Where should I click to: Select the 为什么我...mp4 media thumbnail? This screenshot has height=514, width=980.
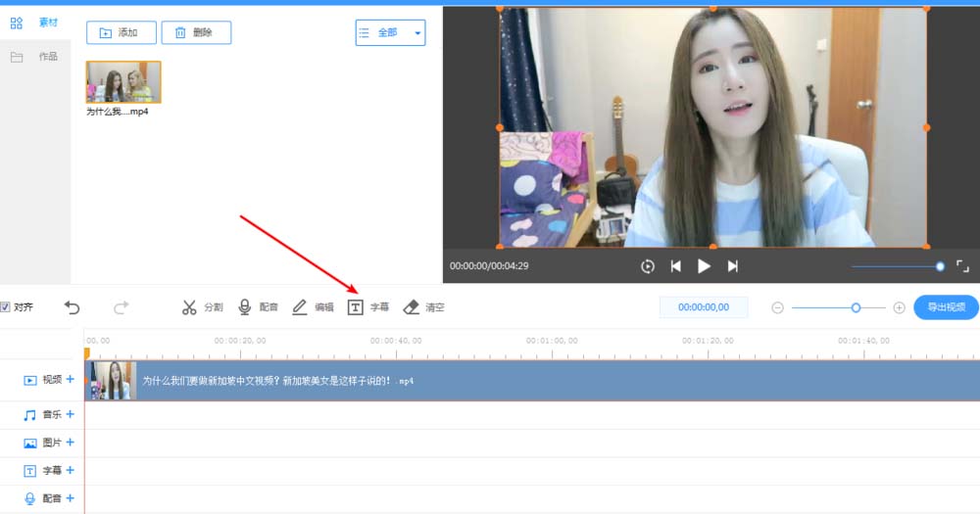(x=123, y=82)
